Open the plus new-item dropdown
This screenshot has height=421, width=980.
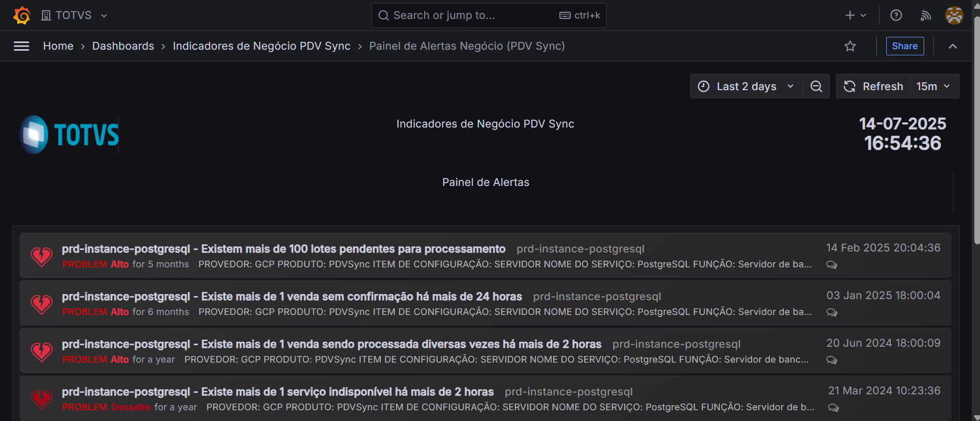[x=856, y=15]
